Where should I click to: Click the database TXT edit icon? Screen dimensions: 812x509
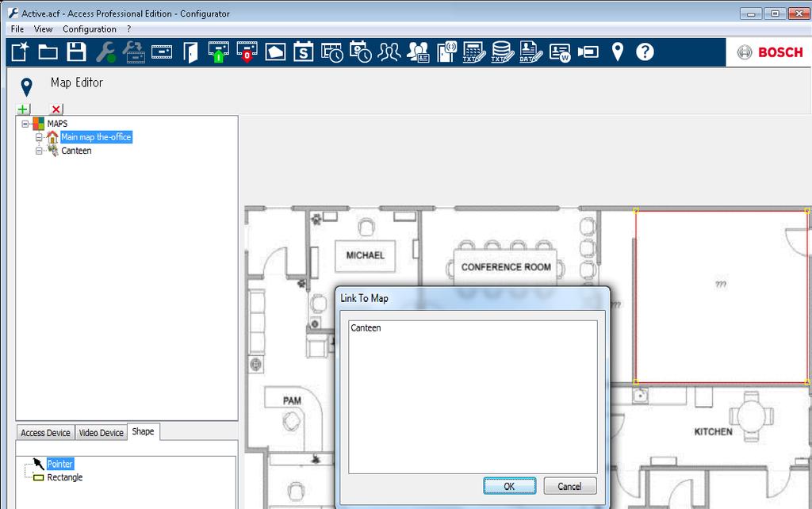(x=503, y=52)
